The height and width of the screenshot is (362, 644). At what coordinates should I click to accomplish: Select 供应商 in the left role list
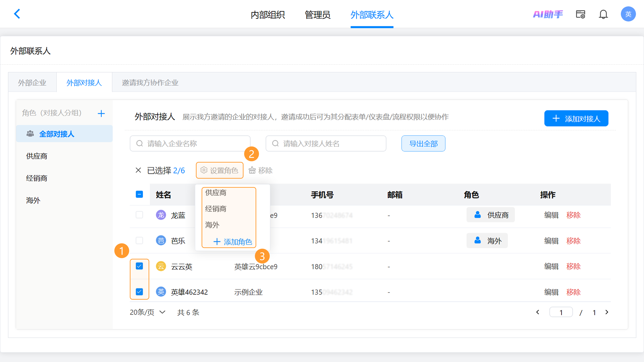pyautogui.click(x=37, y=156)
